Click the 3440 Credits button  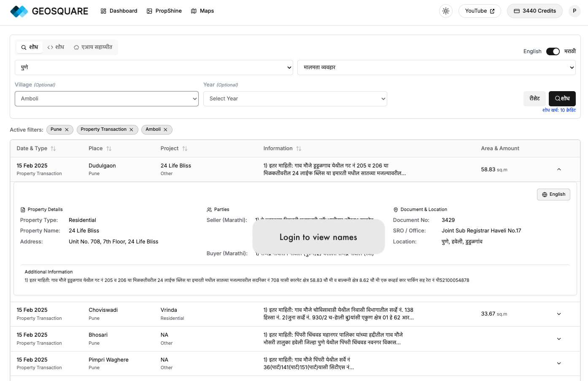click(534, 11)
